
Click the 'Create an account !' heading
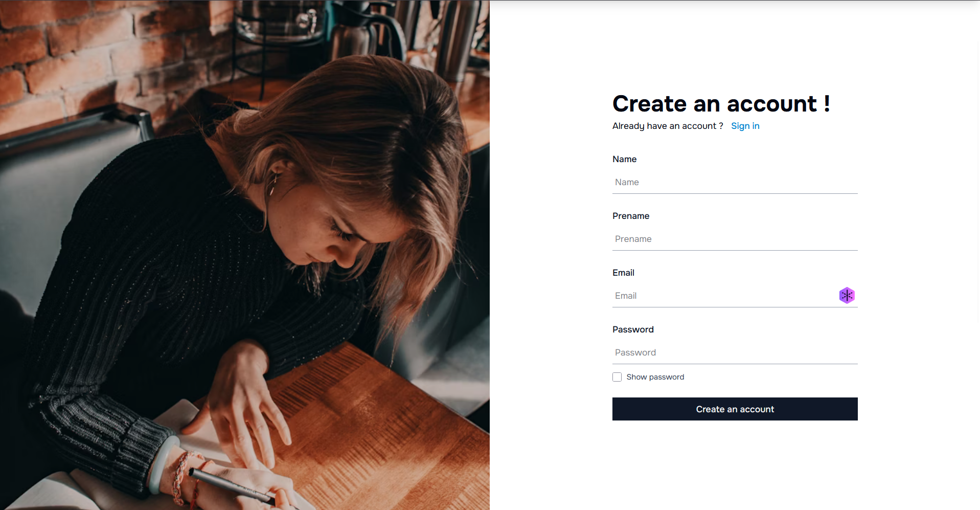tap(721, 104)
